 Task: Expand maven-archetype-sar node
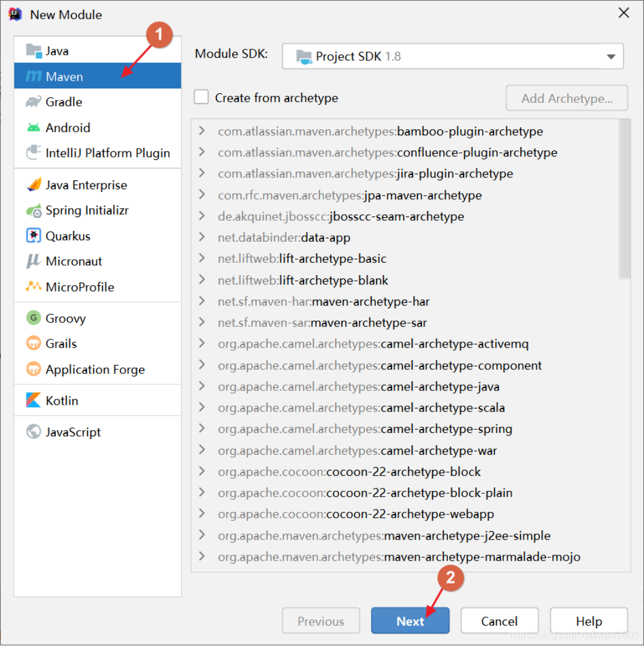(202, 322)
